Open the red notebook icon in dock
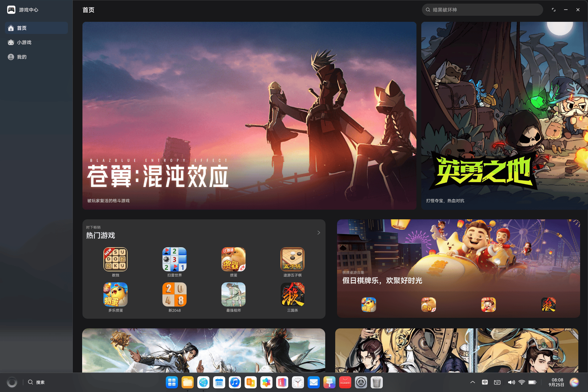The image size is (588, 392). [282, 382]
